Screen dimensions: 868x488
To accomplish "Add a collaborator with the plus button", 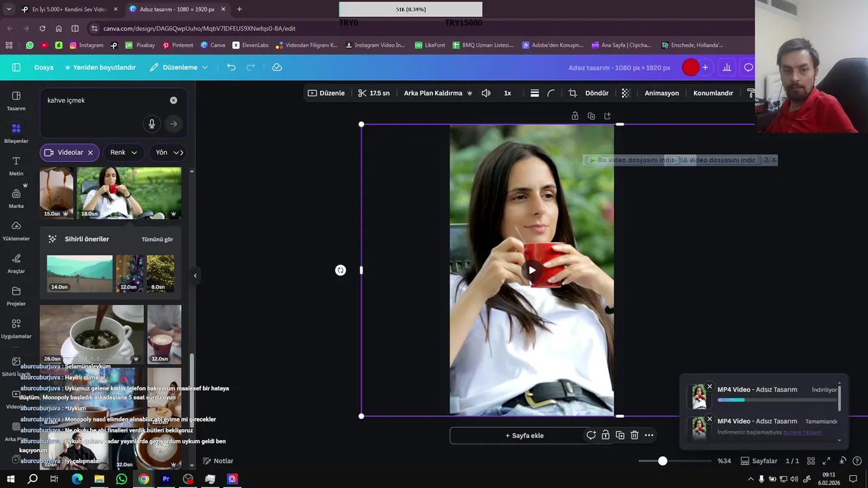I will (705, 67).
